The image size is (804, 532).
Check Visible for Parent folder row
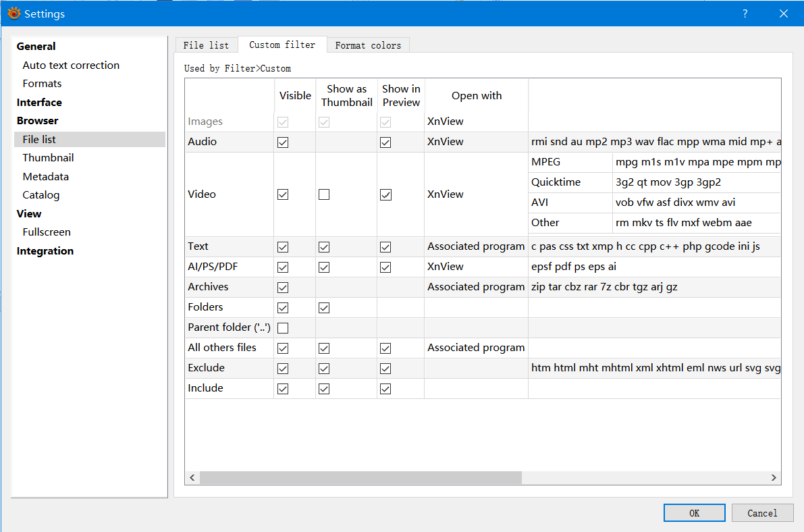tap(283, 328)
